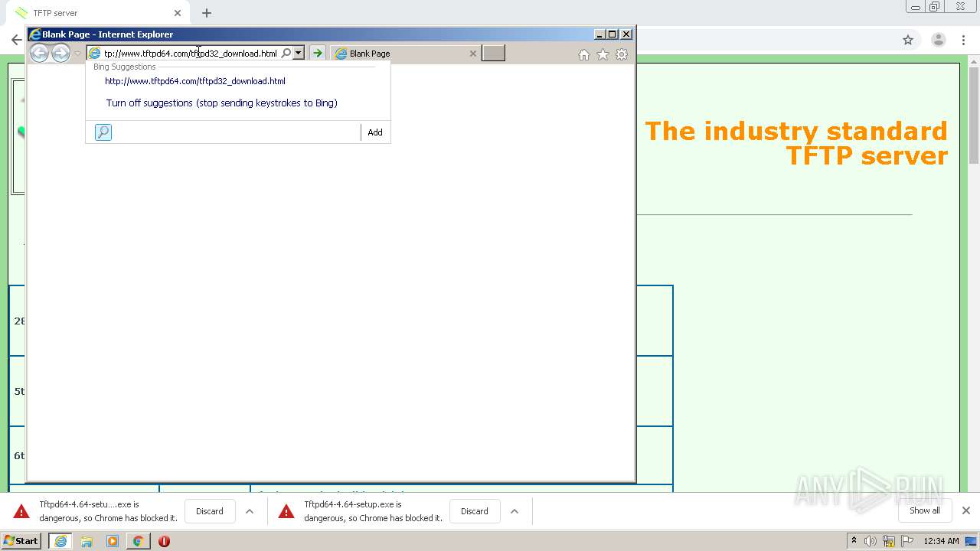Click Turn off suggestions link
Viewport: 980px width, 551px height.
pos(222,103)
